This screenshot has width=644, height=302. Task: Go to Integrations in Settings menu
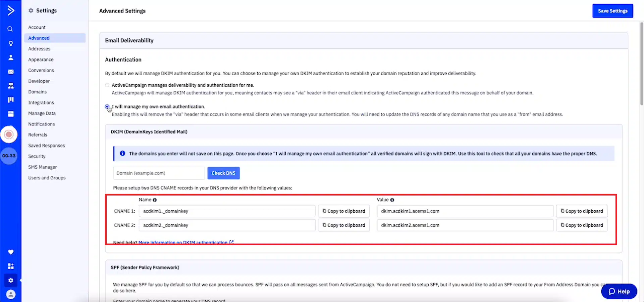pyautogui.click(x=41, y=102)
